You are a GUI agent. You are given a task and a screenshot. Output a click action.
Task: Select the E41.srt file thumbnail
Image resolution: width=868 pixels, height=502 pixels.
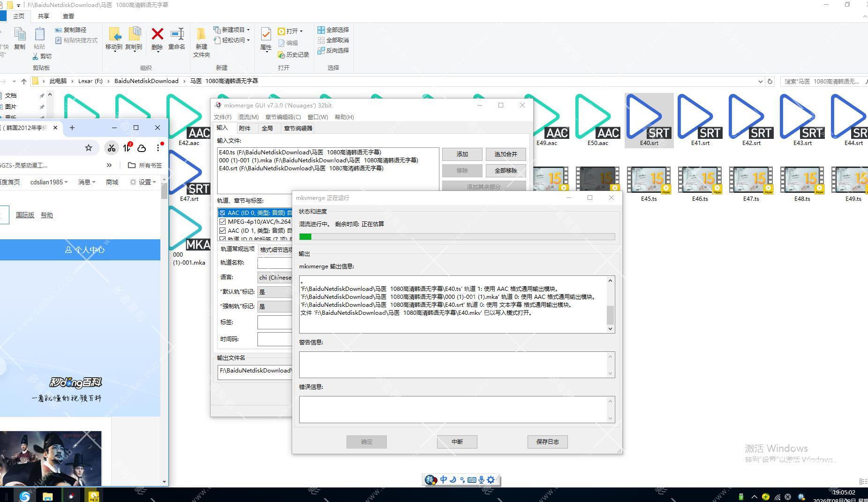pos(700,121)
